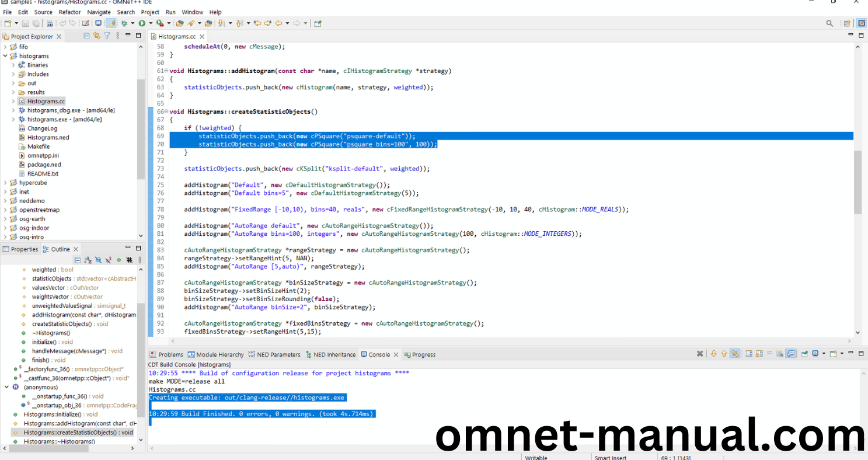Image resolution: width=868 pixels, height=460 pixels.
Task: Close the Histograms.cc editor tab
Action: 203,36
